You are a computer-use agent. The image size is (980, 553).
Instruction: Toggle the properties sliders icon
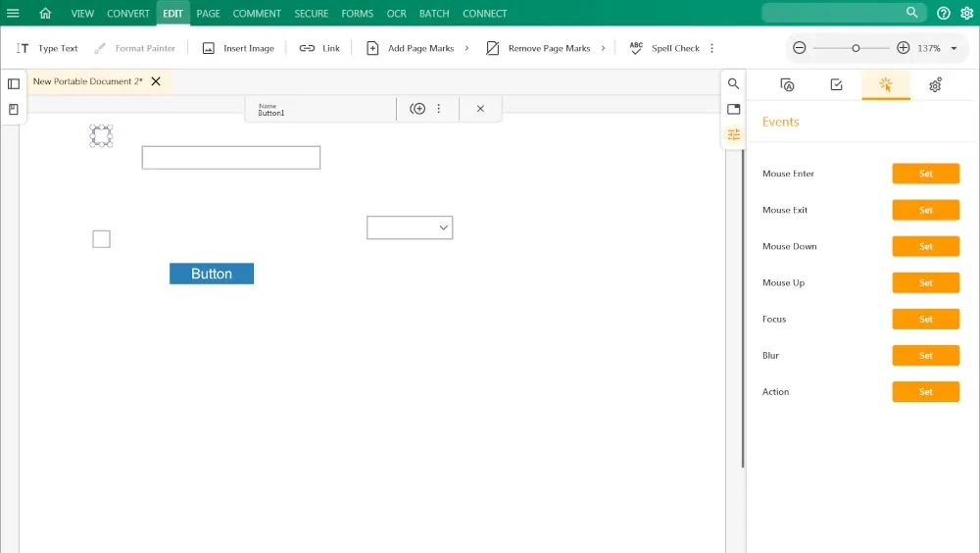click(733, 134)
